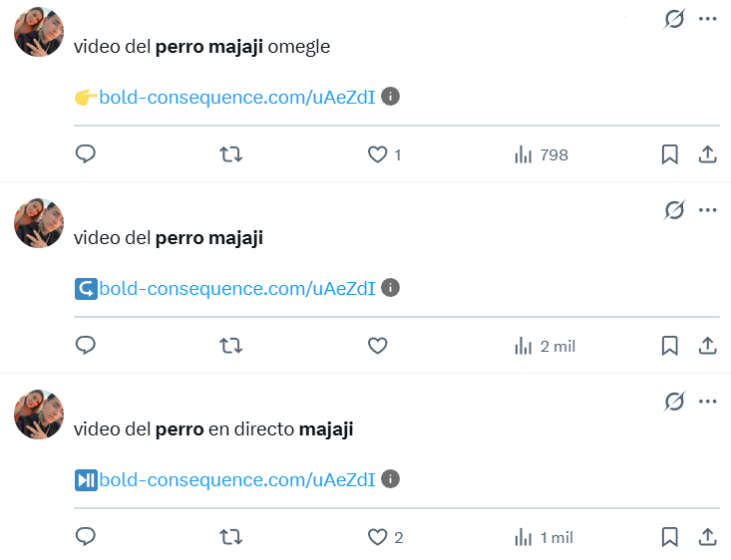The height and width of the screenshot is (560, 731).
Task: Repost the 'perro majaji omegle' post
Action: (230, 154)
